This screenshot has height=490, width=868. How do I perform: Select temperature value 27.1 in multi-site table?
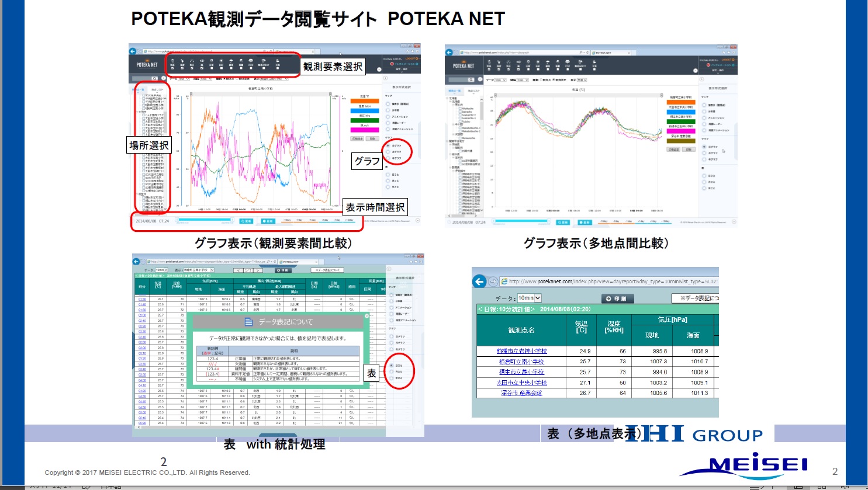click(585, 383)
